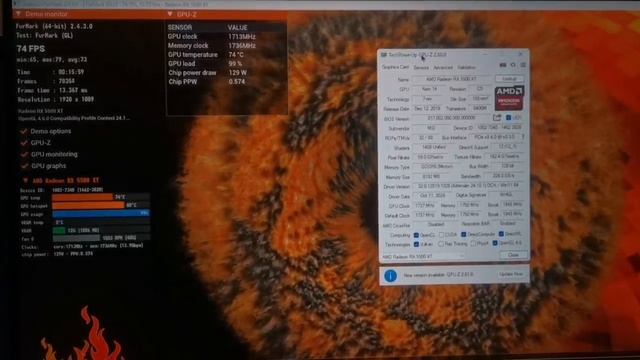Click the Close button in GPU-Z
This screenshot has height=360, width=640.
(513, 255)
